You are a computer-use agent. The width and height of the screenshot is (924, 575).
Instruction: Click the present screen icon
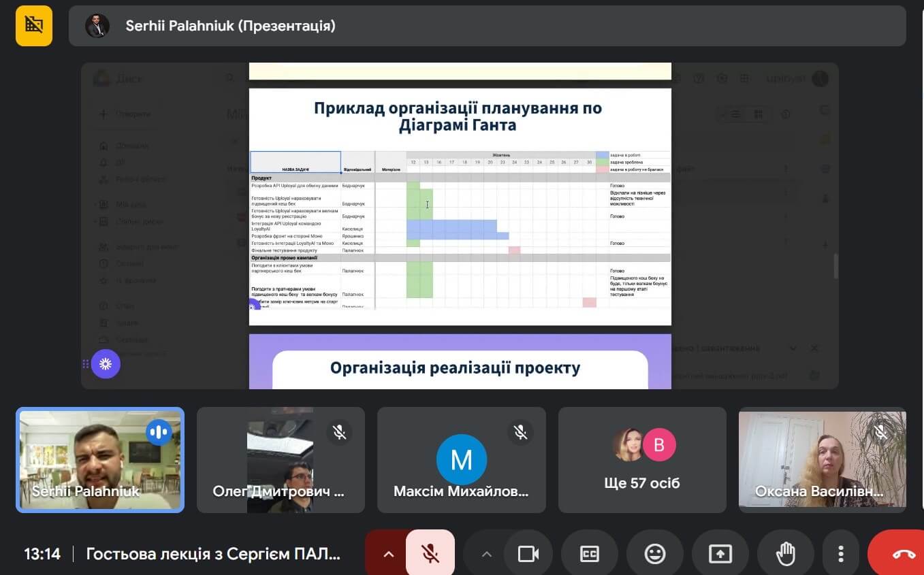(720, 554)
